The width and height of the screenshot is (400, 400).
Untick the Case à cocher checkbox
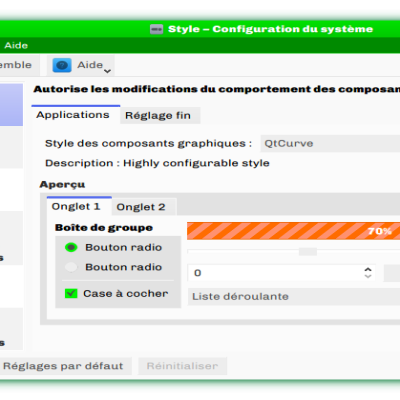(71, 294)
